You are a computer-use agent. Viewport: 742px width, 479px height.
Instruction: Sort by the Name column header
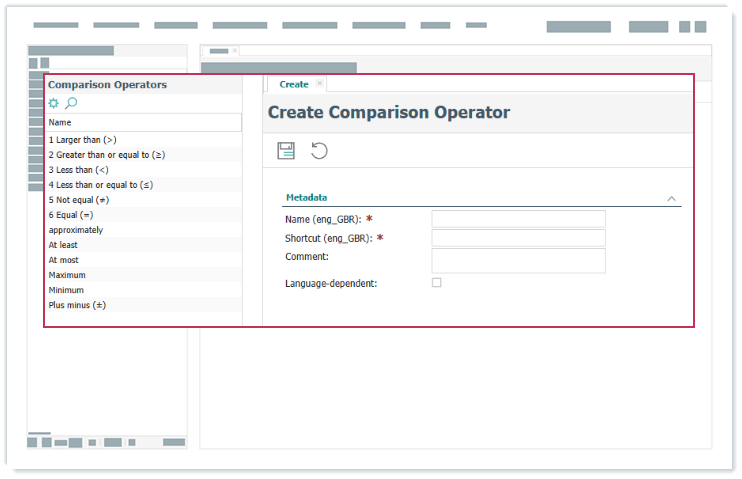click(60, 122)
